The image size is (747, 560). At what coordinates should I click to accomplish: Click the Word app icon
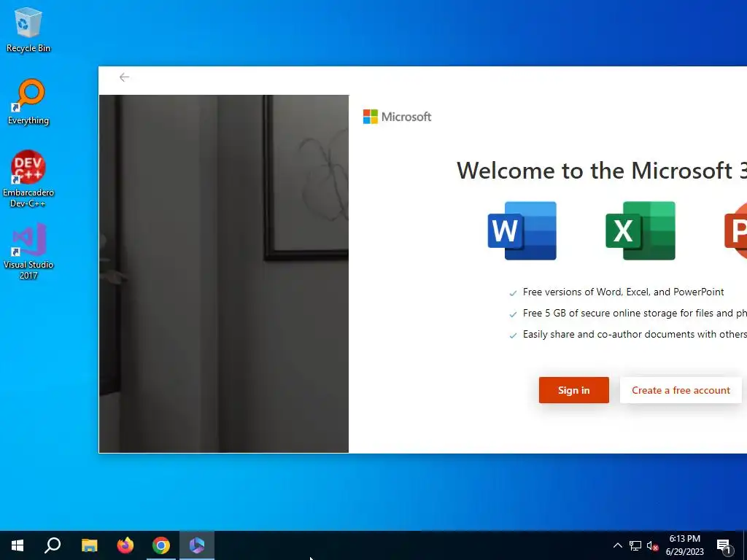[522, 231]
